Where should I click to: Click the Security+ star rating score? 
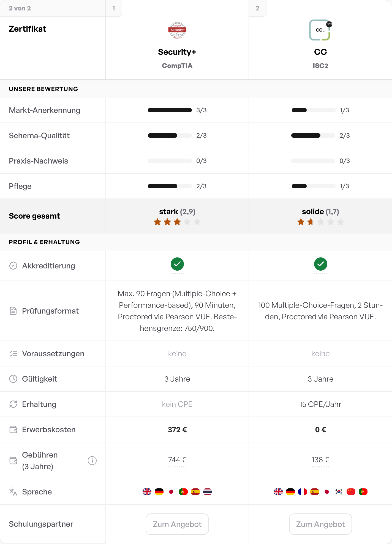(x=177, y=222)
